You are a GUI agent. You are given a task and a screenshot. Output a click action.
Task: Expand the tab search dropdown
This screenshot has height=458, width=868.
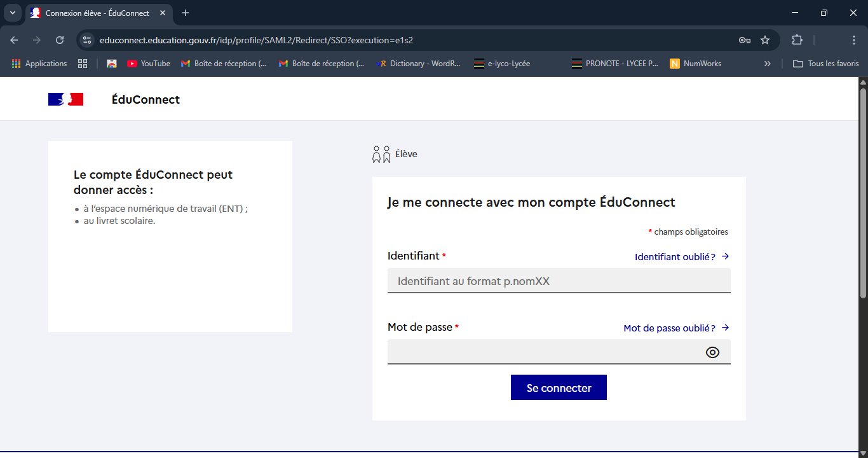(12, 13)
